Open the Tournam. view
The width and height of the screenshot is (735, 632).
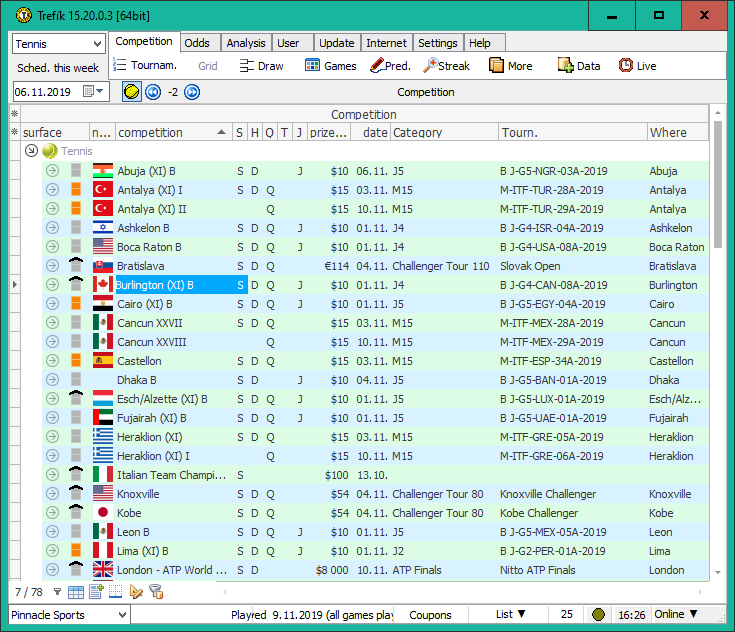[145, 66]
